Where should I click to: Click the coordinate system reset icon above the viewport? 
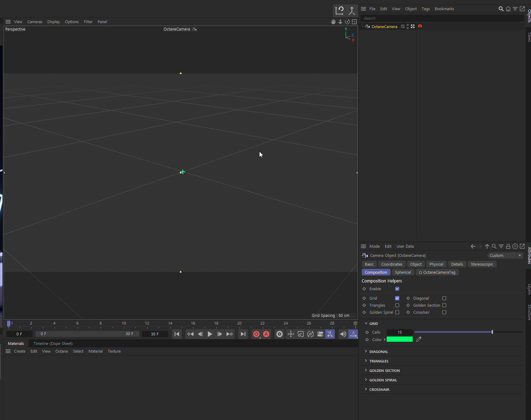click(x=339, y=11)
